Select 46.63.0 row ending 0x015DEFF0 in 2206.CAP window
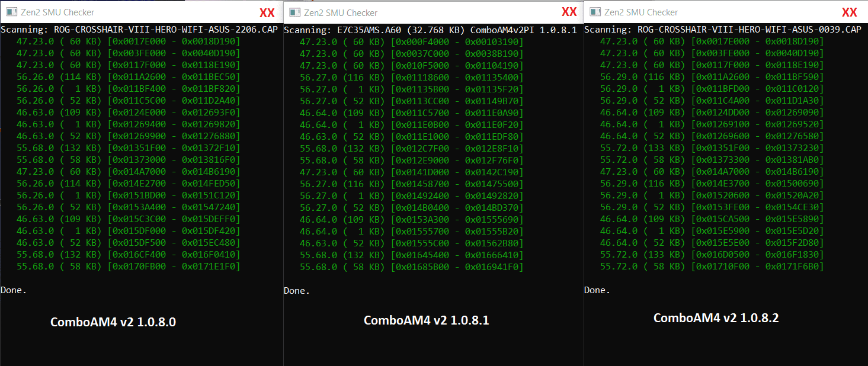The width and height of the screenshot is (868, 366). 129,219
